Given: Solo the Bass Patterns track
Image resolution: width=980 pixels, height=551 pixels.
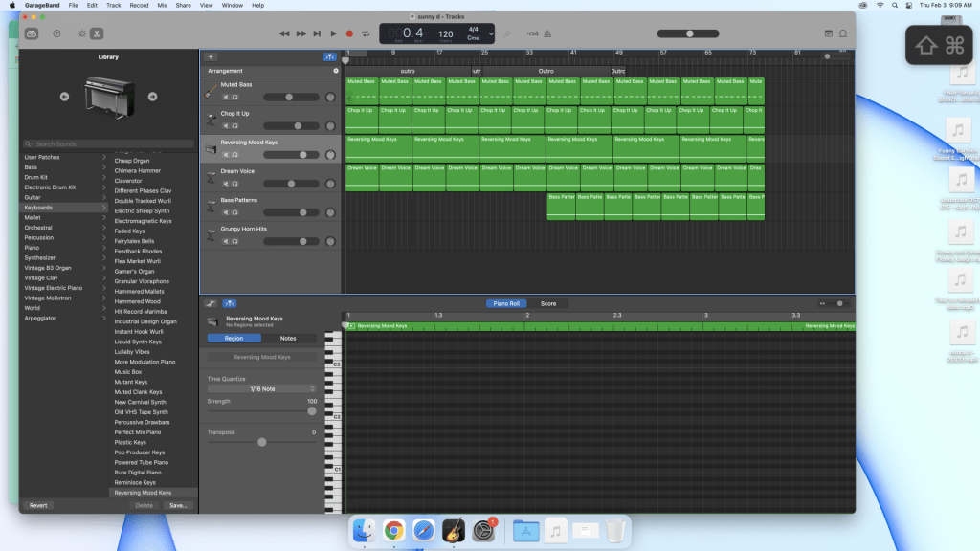Looking at the screenshot, I should (x=235, y=212).
